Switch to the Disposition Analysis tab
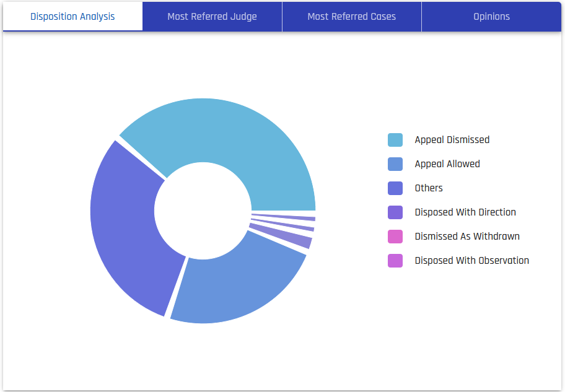The width and height of the screenshot is (565, 392). [72, 17]
